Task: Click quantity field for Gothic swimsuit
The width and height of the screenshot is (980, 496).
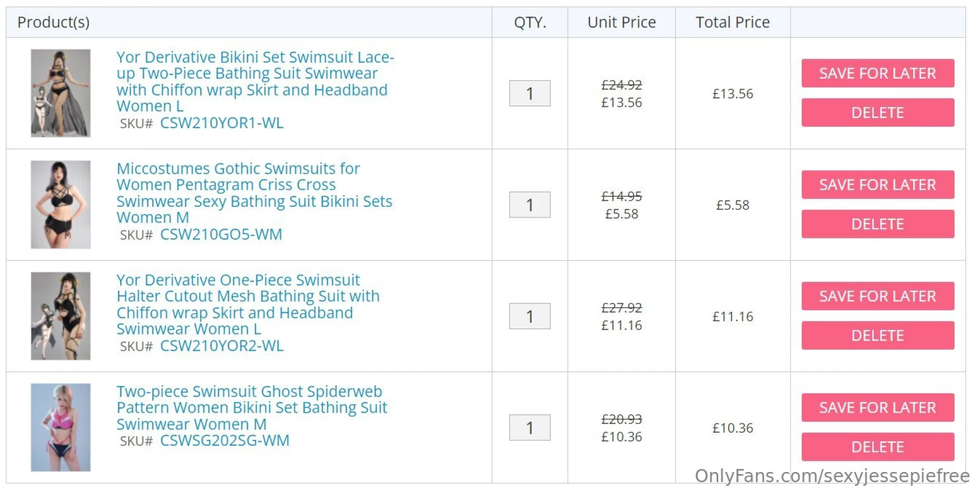Action: (x=529, y=205)
